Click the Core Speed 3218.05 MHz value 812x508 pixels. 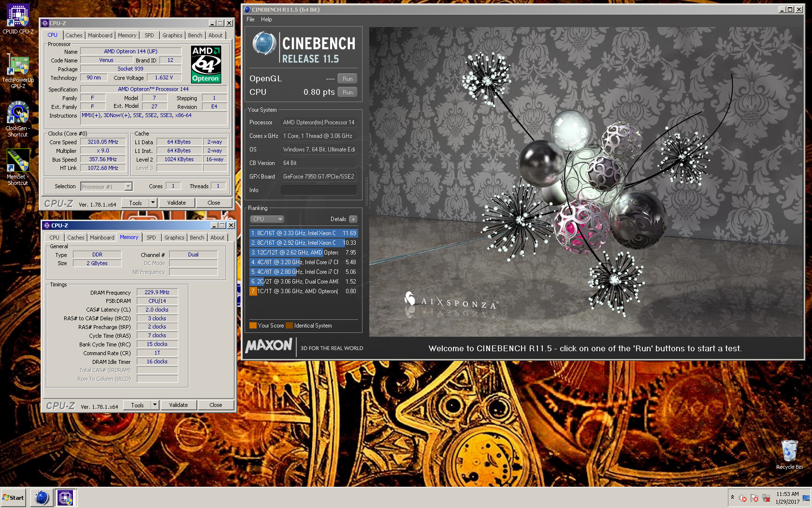click(102, 142)
